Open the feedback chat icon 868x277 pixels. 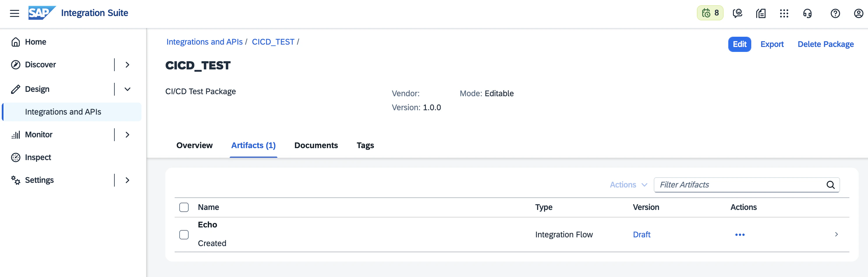click(x=737, y=13)
